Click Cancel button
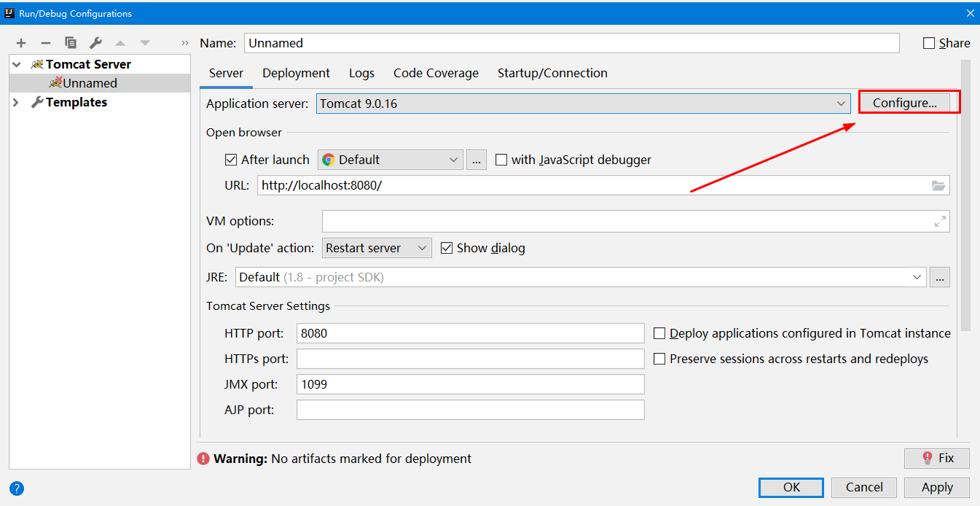 (864, 487)
